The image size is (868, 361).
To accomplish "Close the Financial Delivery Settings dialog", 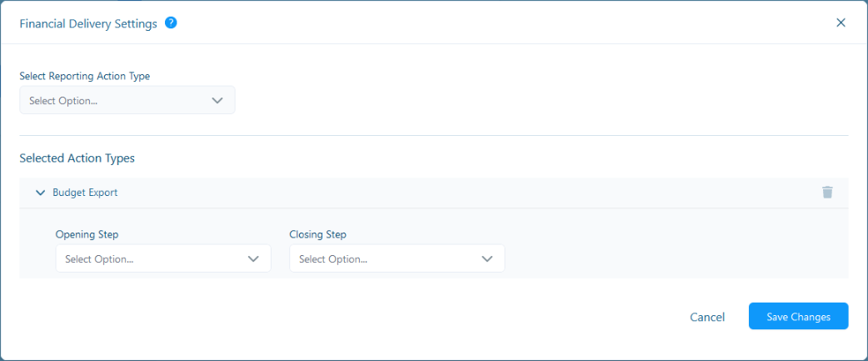I will 841,23.
